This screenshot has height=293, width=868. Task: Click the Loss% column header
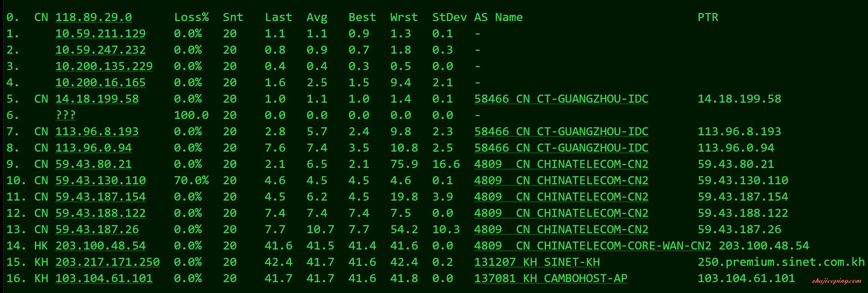tap(191, 17)
